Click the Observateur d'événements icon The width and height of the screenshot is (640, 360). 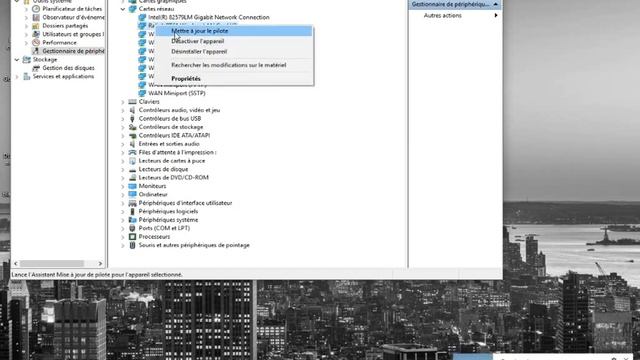click(x=36, y=17)
